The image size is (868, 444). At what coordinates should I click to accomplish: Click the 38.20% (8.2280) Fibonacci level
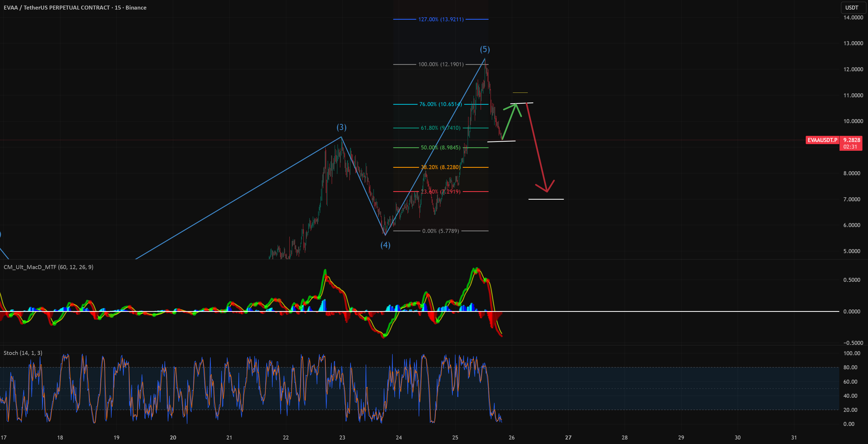[x=441, y=167]
